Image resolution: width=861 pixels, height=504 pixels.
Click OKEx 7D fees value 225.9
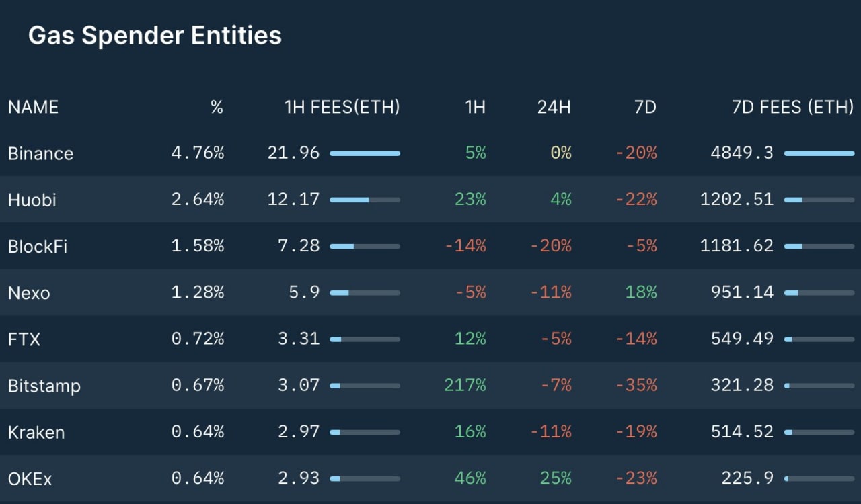747,479
